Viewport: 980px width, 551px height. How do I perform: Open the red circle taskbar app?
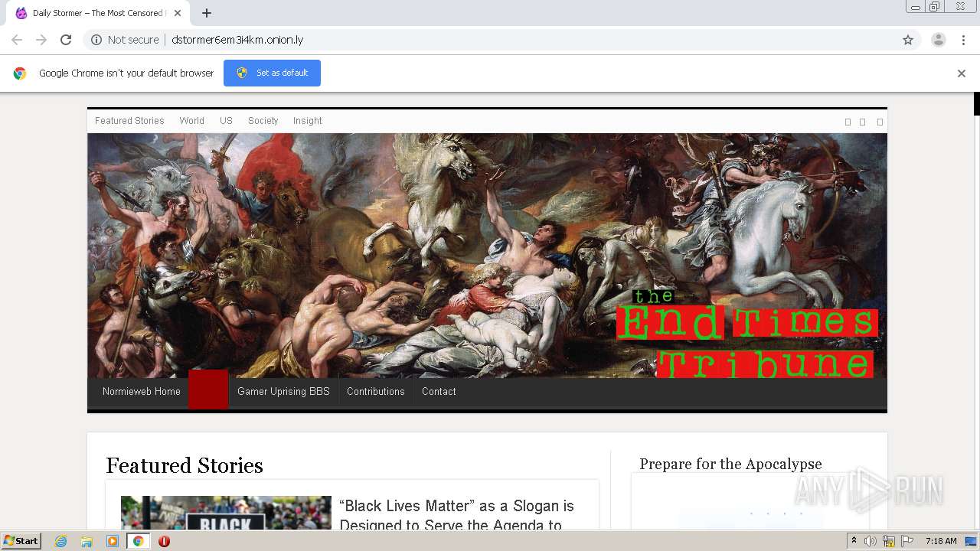[x=164, y=541]
